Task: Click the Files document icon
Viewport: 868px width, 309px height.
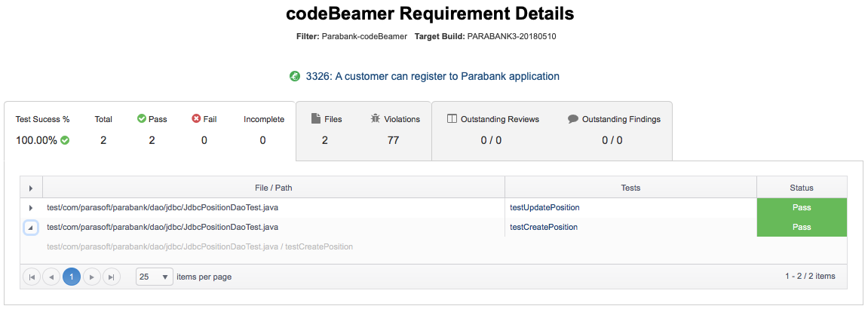Action: click(x=316, y=118)
